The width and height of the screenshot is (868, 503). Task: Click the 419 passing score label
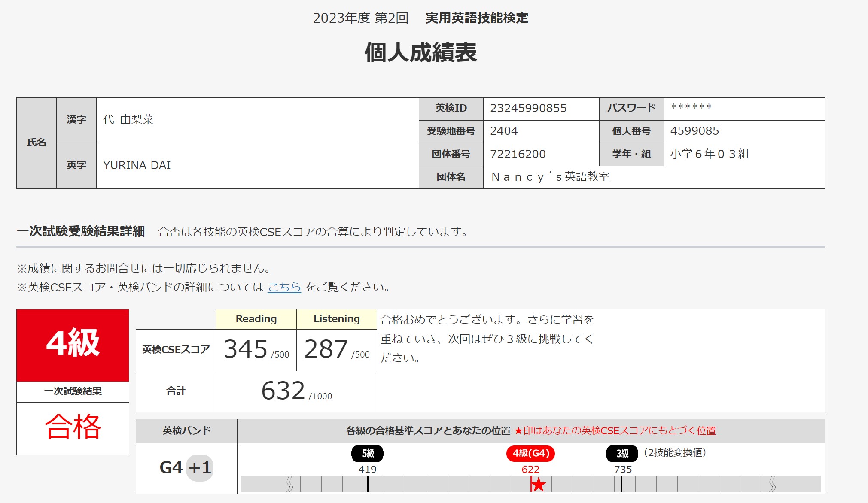(x=367, y=470)
